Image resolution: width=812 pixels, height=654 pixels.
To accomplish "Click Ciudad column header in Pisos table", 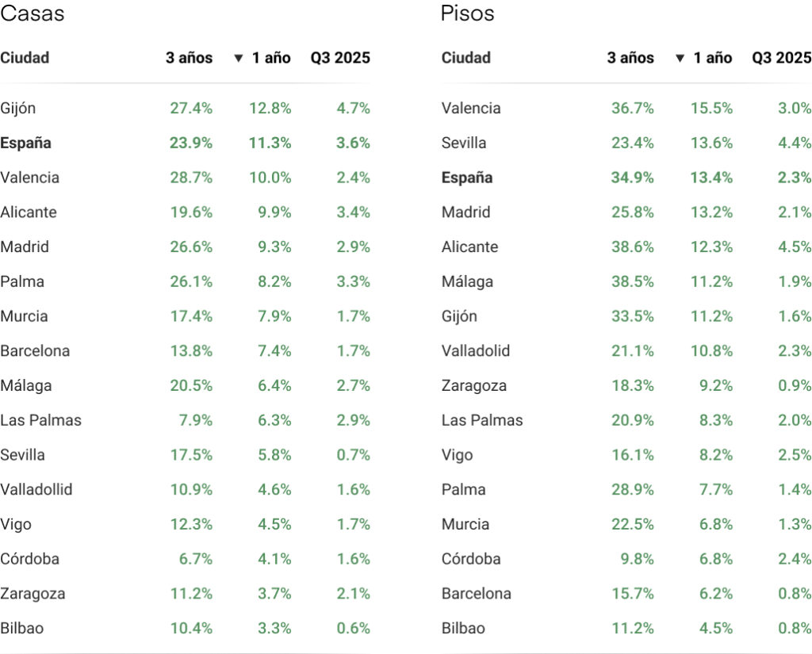I will (x=466, y=58).
